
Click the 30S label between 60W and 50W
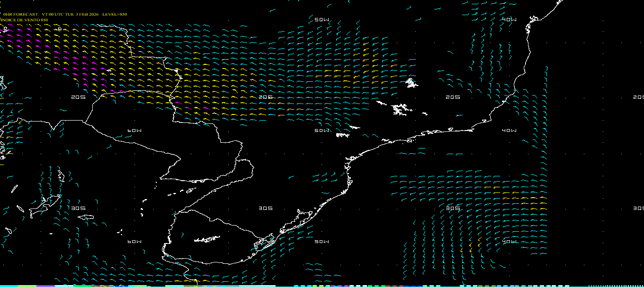(x=266, y=209)
